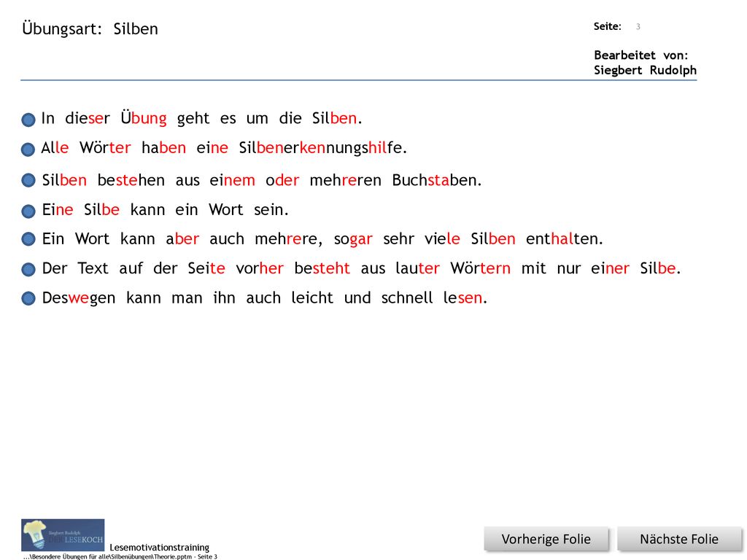Click the Vorherige Folie button
Image resolution: width=747 pixels, height=560 pixels.
546,539
